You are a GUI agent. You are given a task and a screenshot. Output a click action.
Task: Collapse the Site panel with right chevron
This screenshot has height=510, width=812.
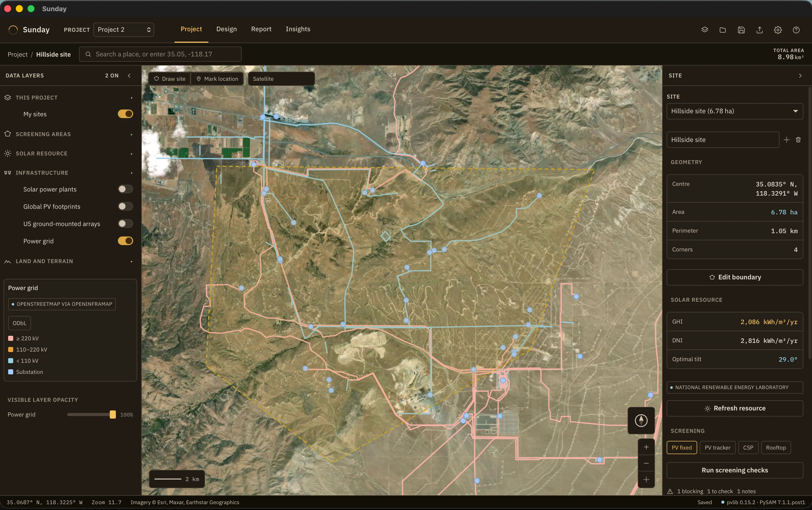point(800,75)
